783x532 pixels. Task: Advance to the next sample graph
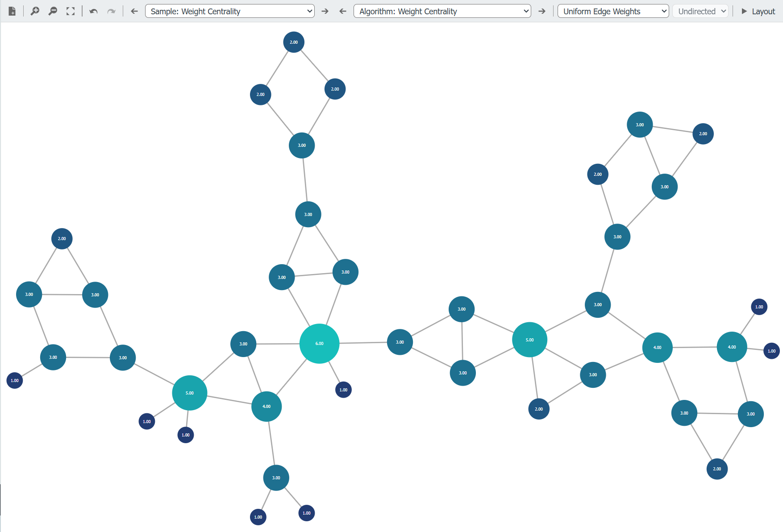click(325, 11)
